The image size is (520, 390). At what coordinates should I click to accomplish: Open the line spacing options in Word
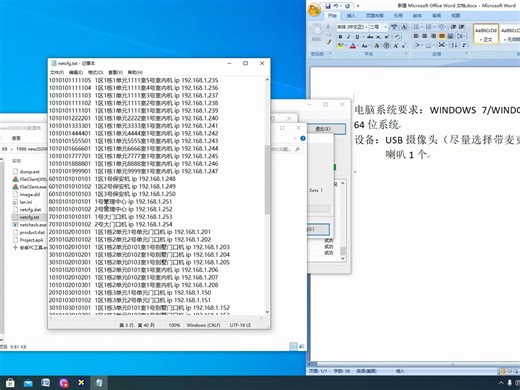point(460,36)
